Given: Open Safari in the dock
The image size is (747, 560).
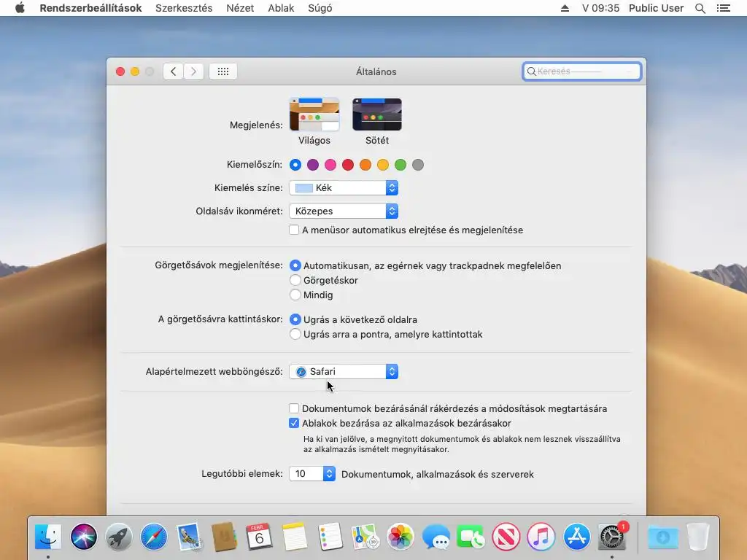Looking at the screenshot, I should point(154,537).
